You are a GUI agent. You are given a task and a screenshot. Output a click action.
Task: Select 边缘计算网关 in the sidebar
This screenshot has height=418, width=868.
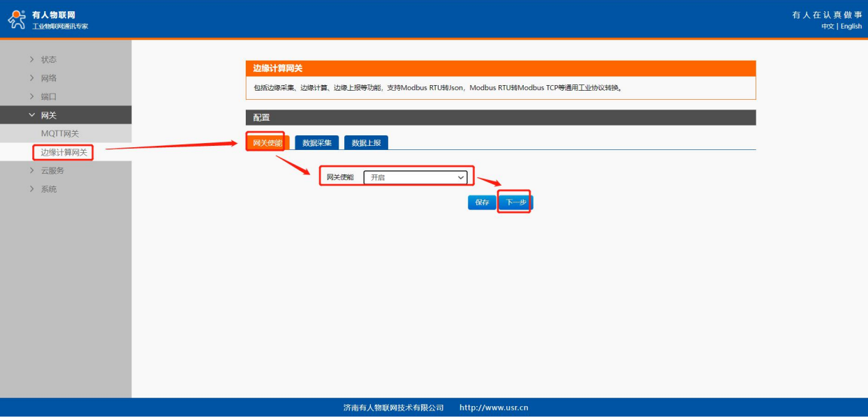64,152
